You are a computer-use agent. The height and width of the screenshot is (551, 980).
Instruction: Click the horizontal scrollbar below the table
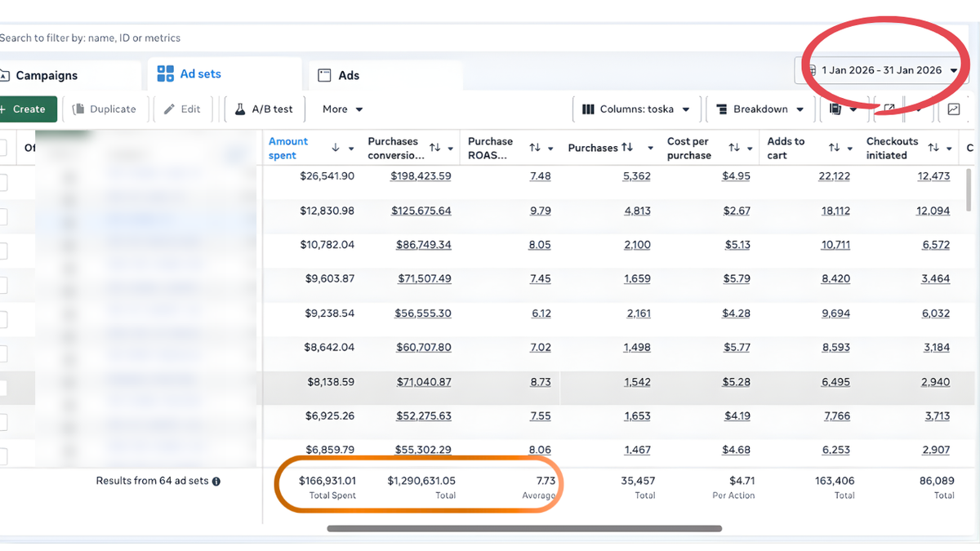pos(524,529)
